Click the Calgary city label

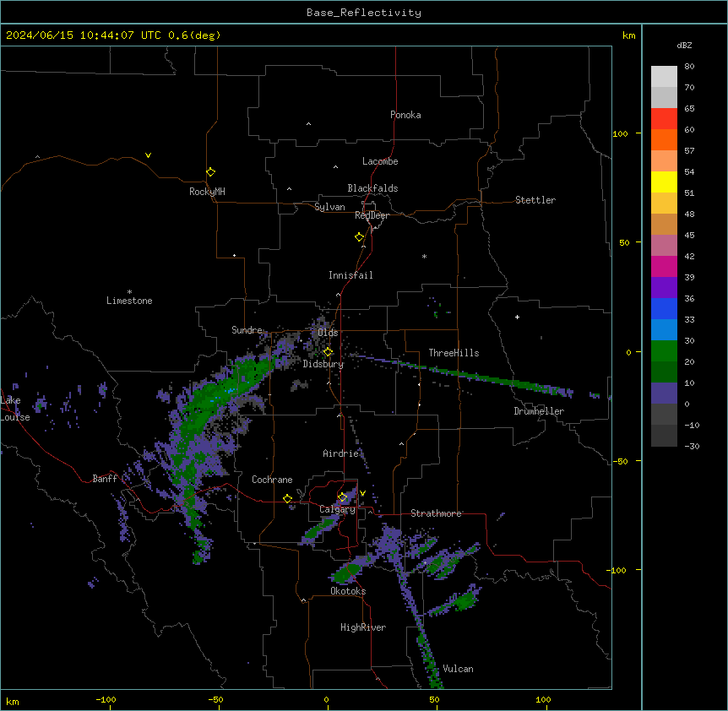point(338,509)
